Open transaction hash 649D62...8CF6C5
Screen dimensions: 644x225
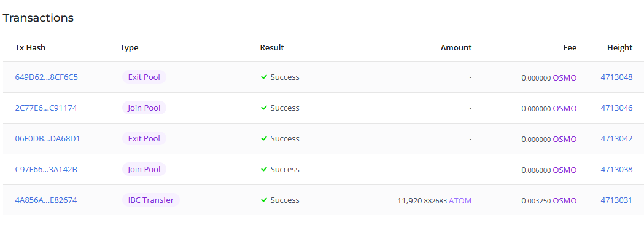tap(47, 77)
